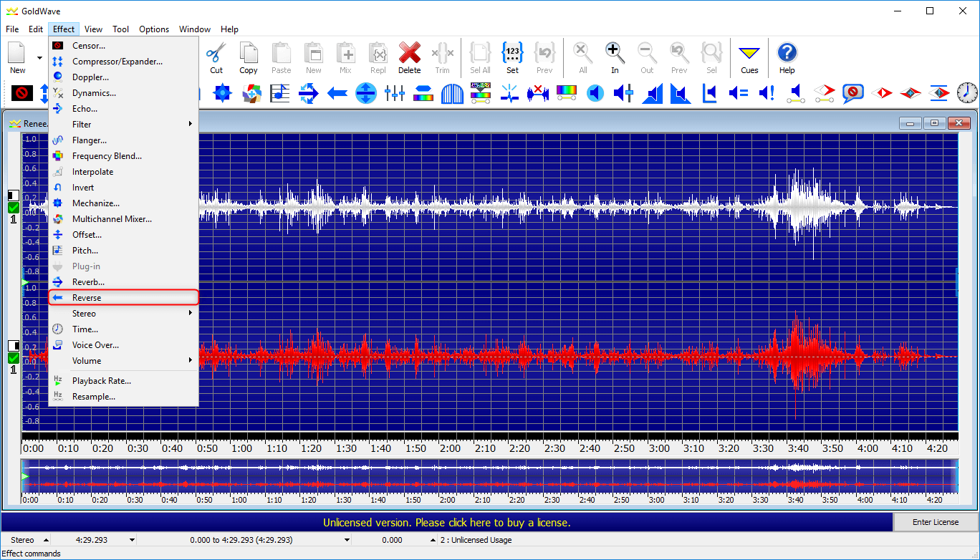Click the Censor icon in effects toolbar
Viewport: 980px width, 560px height.
22,93
